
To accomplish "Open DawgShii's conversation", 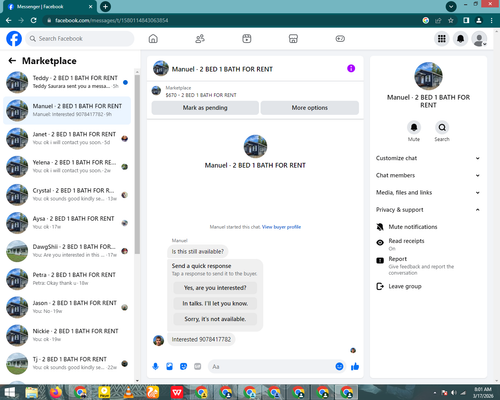I will [67, 251].
